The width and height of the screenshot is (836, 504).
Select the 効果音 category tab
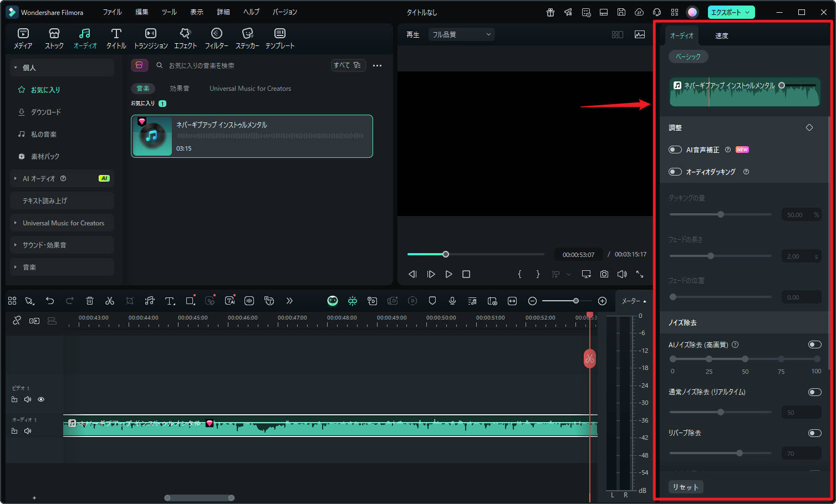[x=179, y=89]
